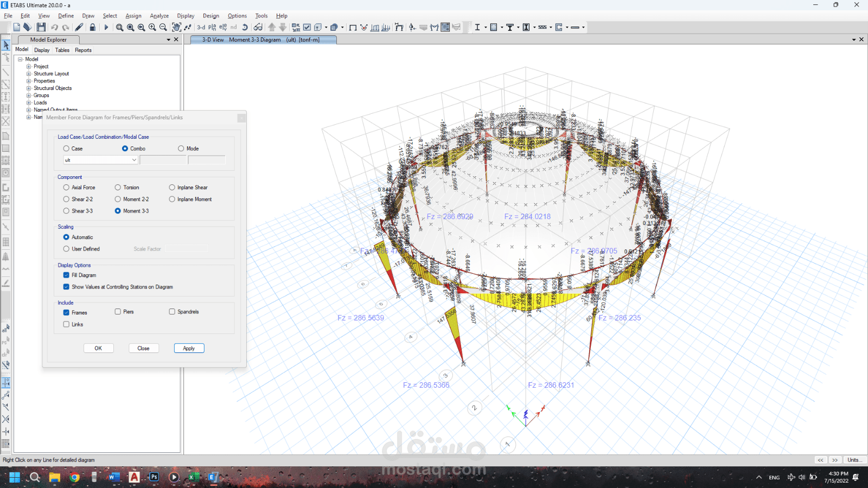
Task: Click the Run Analysis play icon
Action: 106,27
